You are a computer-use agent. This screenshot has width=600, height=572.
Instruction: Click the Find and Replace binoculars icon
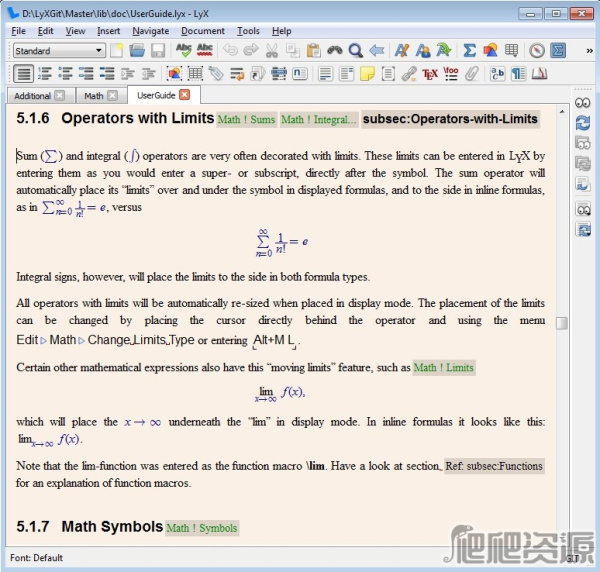335,50
